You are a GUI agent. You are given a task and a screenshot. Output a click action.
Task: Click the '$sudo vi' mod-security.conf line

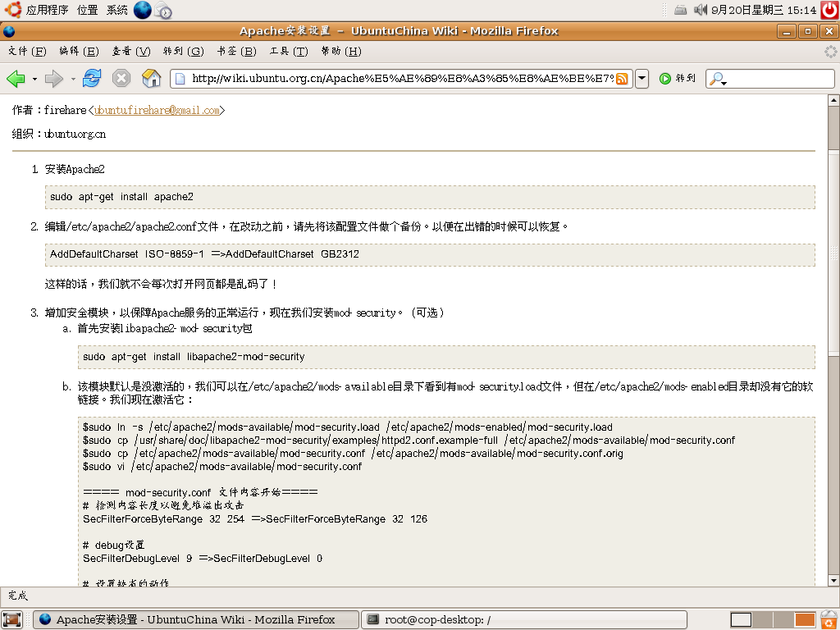click(222, 467)
